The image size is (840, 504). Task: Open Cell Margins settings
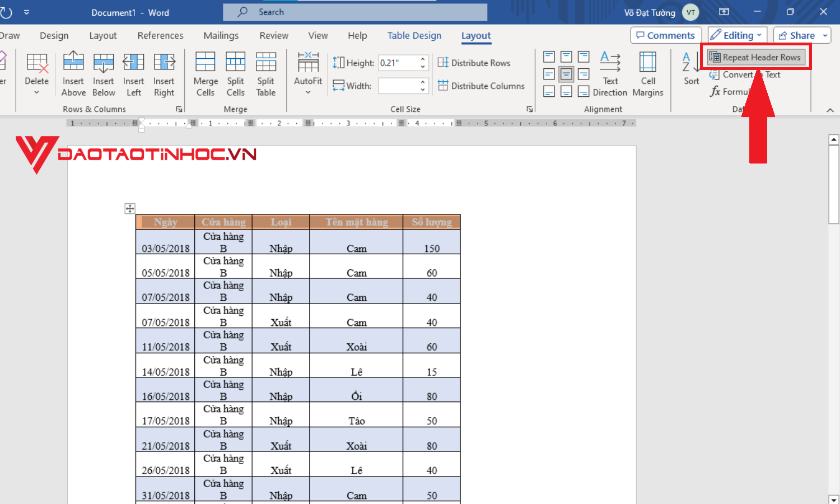[647, 73]
